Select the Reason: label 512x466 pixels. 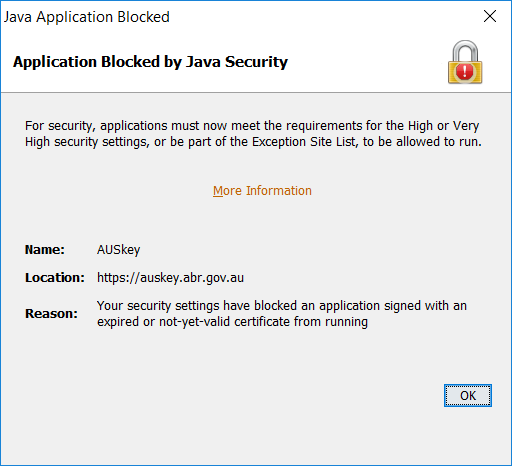51,314
